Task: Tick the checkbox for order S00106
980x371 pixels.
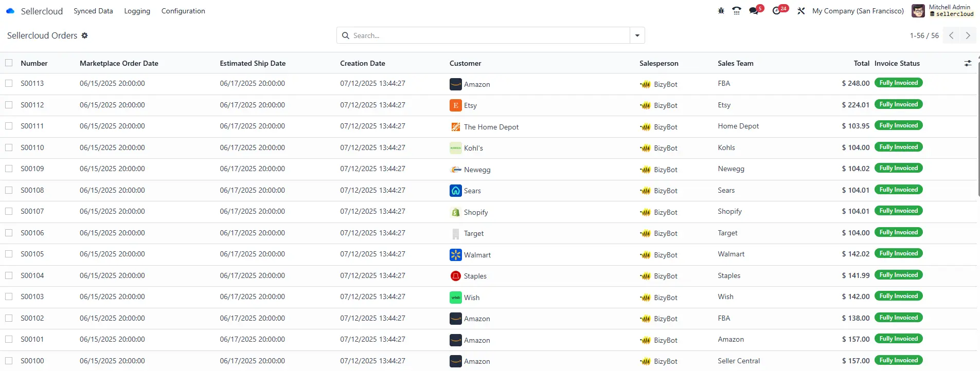Action: [9, 233]
